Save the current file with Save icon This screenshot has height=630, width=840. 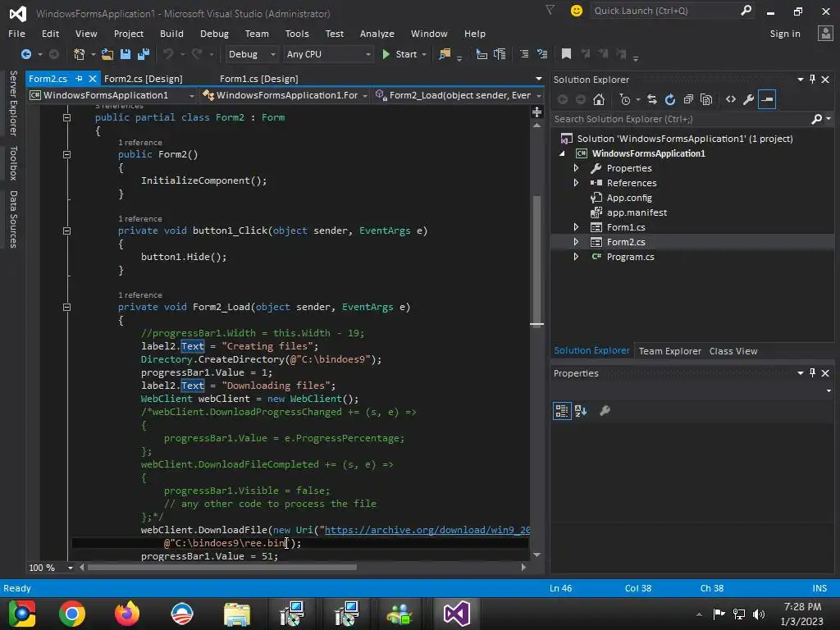pyautogui.click(x=126, y=54)
